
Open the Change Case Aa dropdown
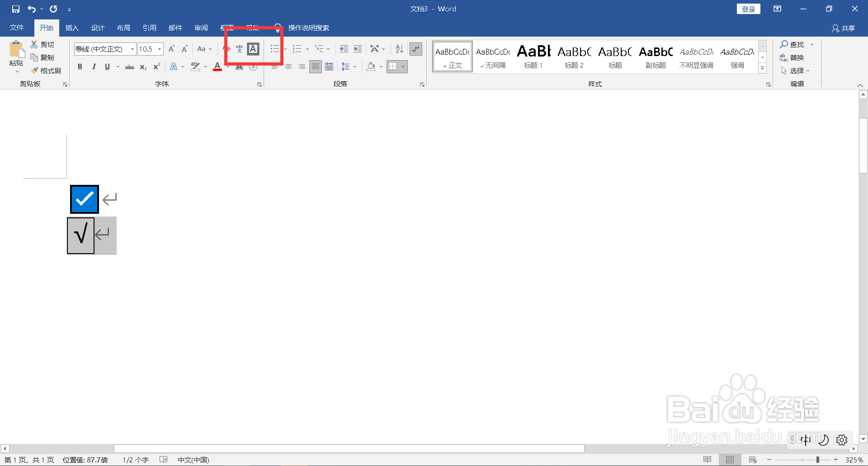click(204, 49)
